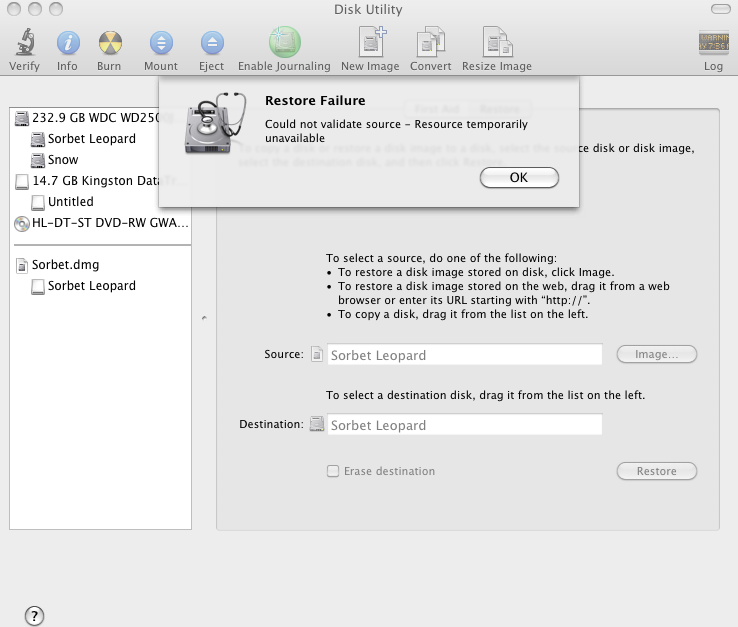Click the Restore button

click(657, 472)
